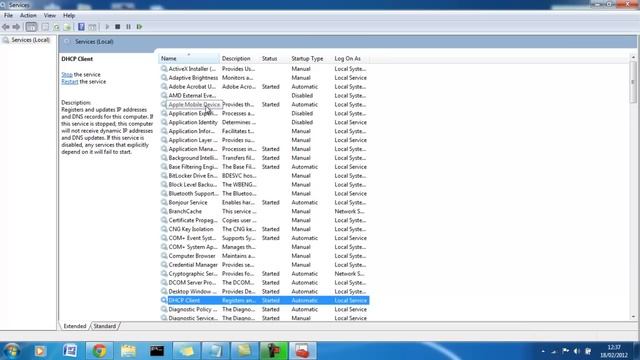Select the ActiveX Installer service row
Screen dimensions: 640x360
pos(264,69)
